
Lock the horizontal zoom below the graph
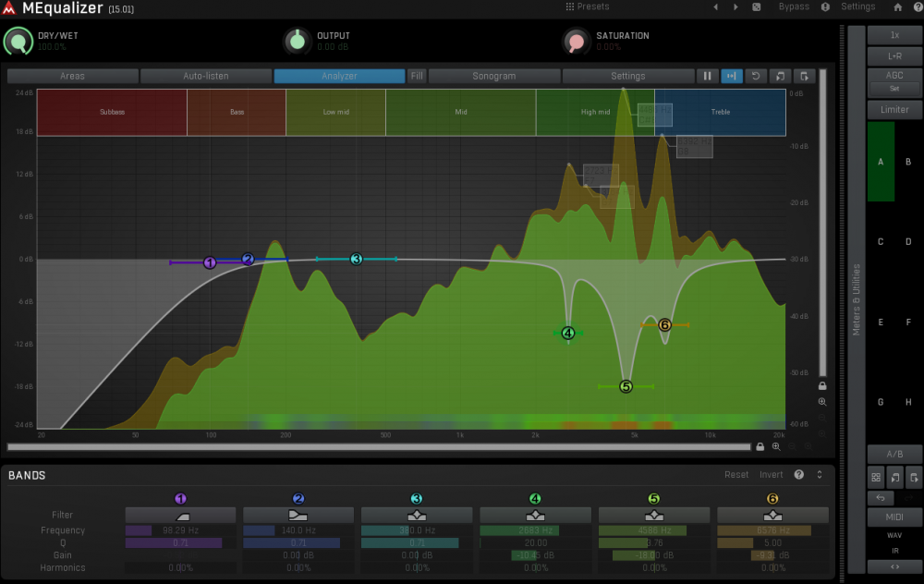pyautogui.click(x=760, y=446)
